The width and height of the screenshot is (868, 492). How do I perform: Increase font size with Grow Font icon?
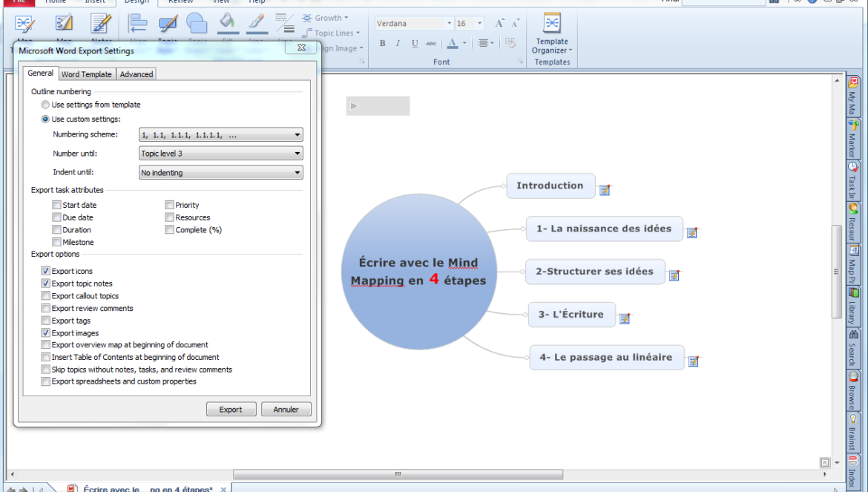tap(499, 24)
